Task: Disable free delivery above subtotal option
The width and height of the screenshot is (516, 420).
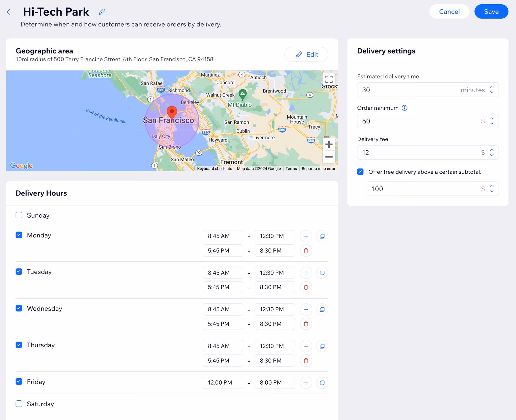Action: click(360, 172)
